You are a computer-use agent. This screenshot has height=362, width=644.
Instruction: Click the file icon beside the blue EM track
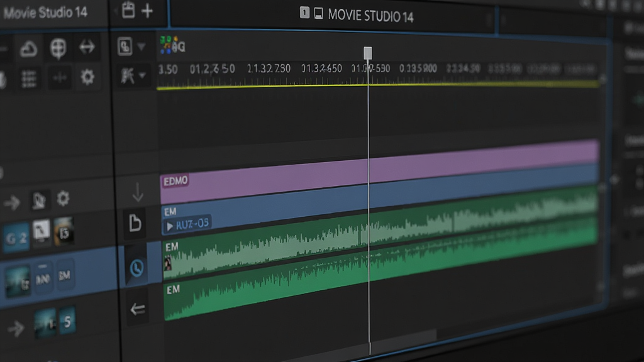click(x=135, y=223)
